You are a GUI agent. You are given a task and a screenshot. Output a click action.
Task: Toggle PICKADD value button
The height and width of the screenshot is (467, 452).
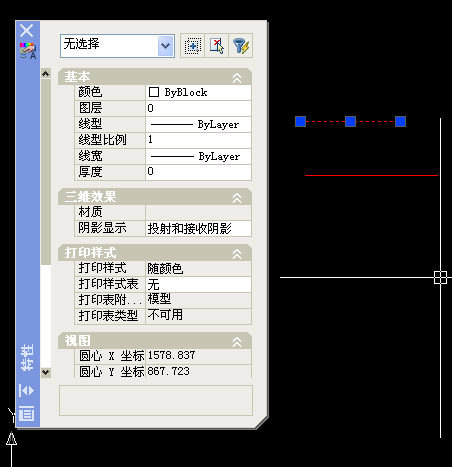tap(193, 46)
